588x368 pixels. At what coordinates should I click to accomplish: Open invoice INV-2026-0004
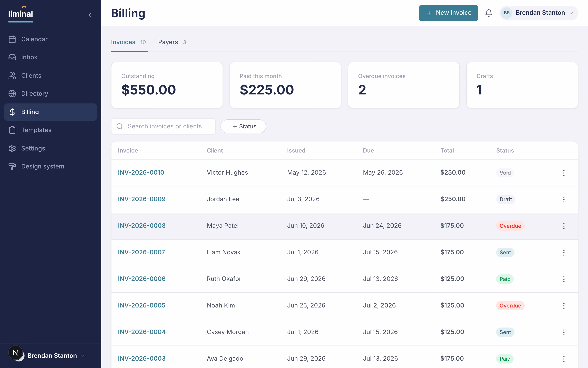142,332
